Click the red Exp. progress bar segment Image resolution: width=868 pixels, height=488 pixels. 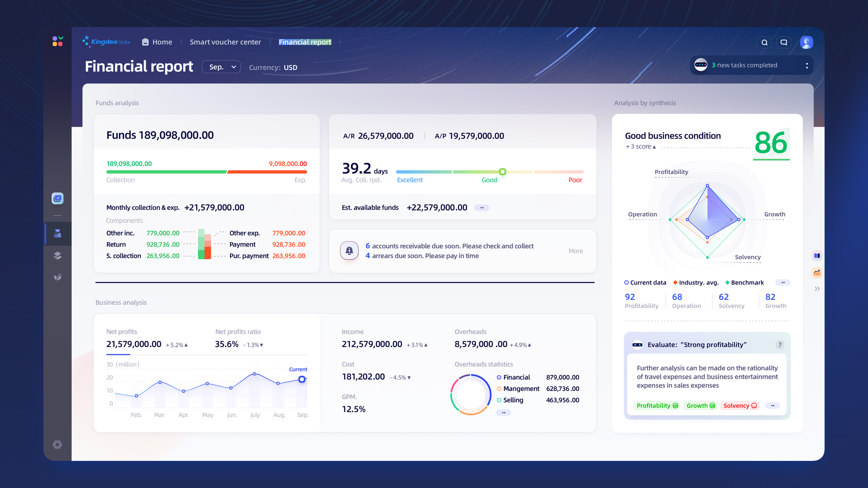coord(267,172)
